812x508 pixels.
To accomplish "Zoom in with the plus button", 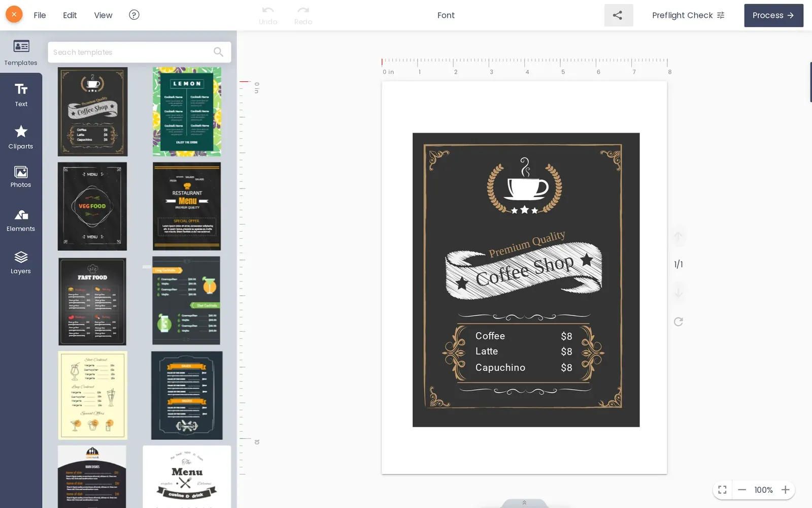I will (785, 490).
